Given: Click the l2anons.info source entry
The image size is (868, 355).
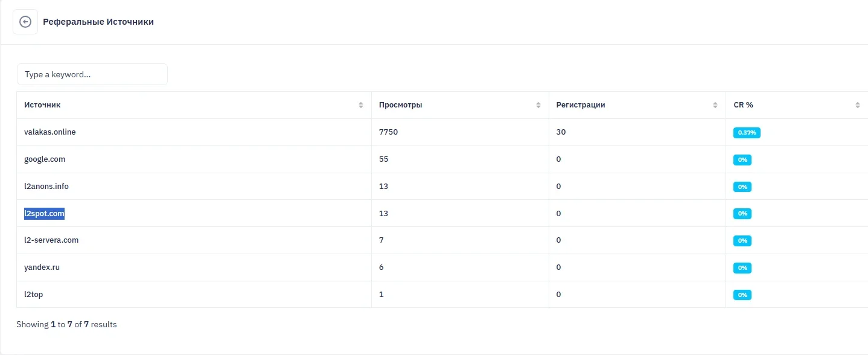Looking at the screenshot, I should pyautogui.click(x=46, y=187).
